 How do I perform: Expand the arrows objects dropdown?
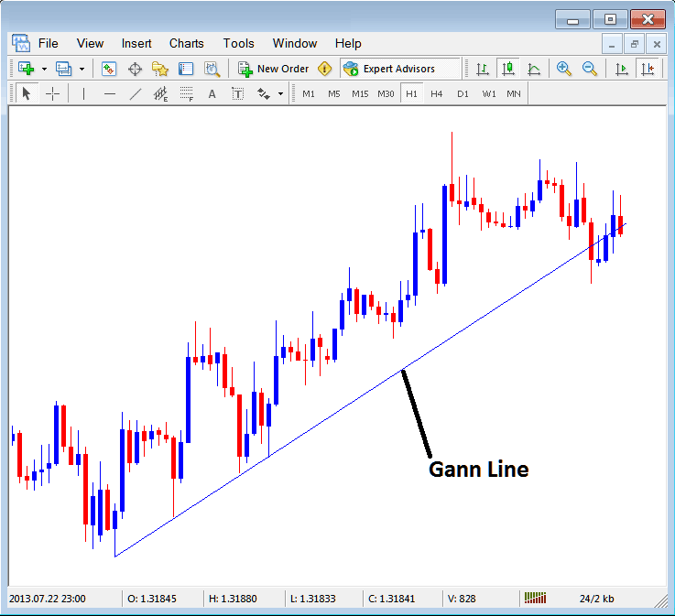(280, 93)
